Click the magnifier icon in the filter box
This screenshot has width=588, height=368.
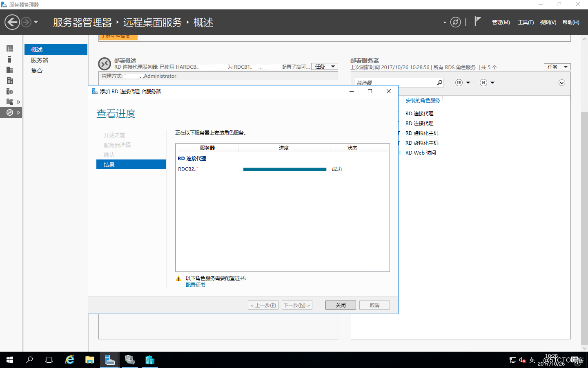click(440, 83)
